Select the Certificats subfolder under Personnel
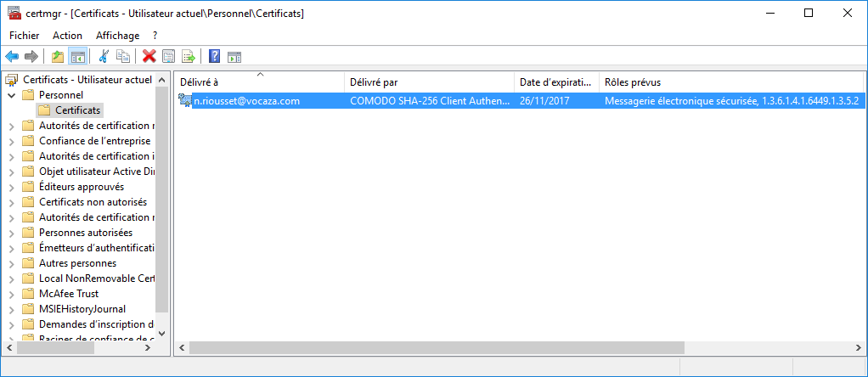 coord(77,110)
